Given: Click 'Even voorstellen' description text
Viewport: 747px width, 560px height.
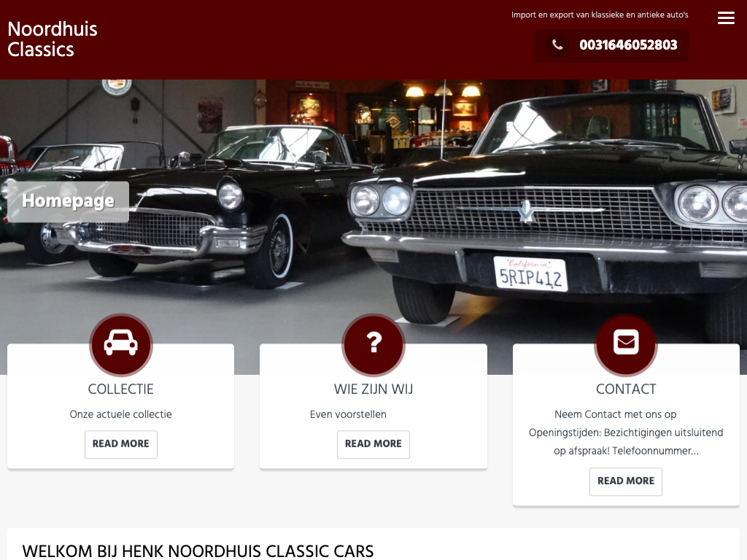Looking at the screenshot, I should pyautogui.click(x=348, y=414).
